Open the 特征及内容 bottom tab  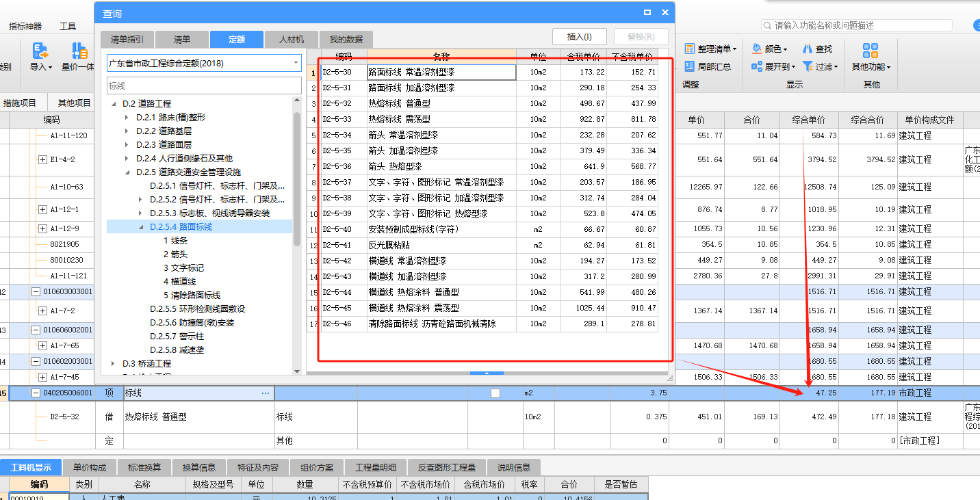pos(258,467)
